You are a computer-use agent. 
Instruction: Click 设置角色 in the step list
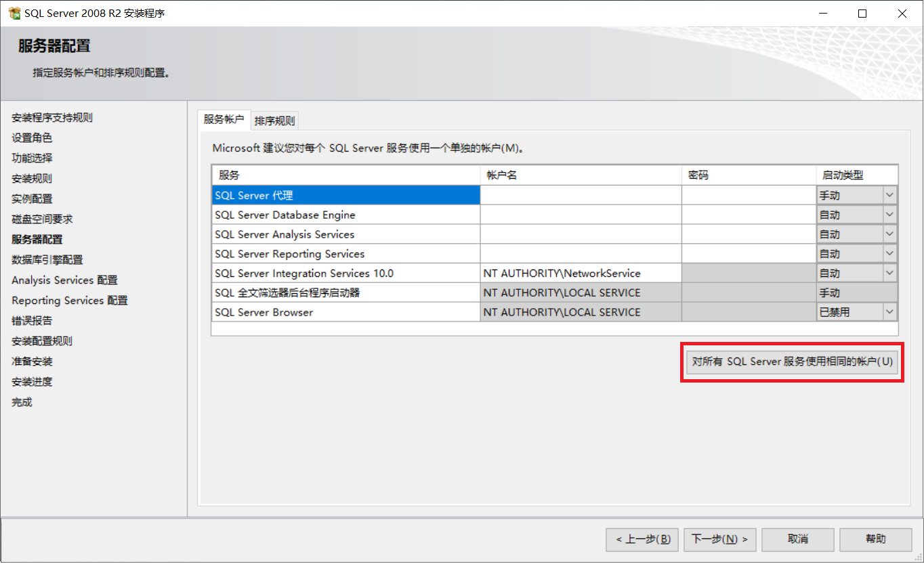(x=32, y=138)
